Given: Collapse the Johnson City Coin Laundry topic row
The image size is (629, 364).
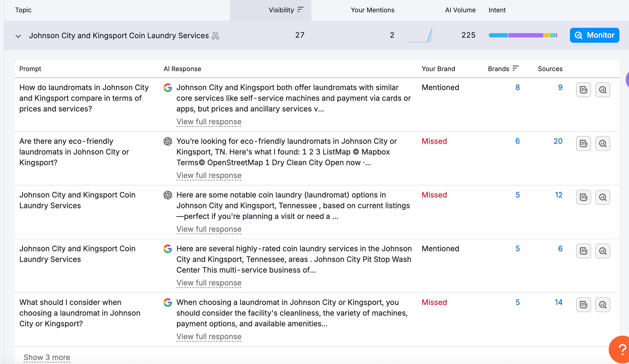Looking at the screenshot, I should click(18, 36).
